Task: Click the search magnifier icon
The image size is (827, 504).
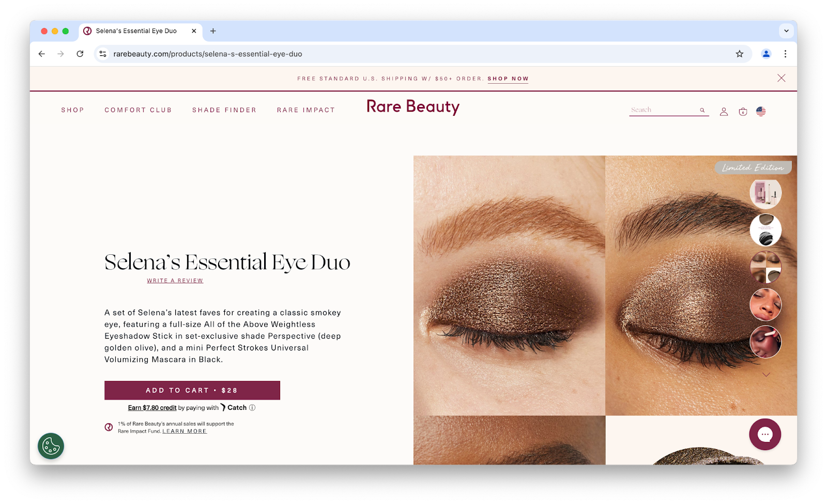Action: [x=702, y=110]
